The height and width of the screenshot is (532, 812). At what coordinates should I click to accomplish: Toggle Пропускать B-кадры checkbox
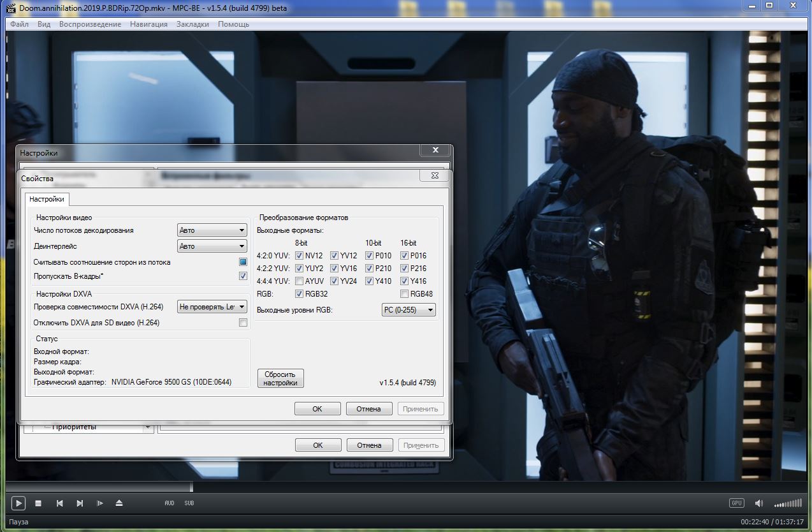tap(243, 276)
